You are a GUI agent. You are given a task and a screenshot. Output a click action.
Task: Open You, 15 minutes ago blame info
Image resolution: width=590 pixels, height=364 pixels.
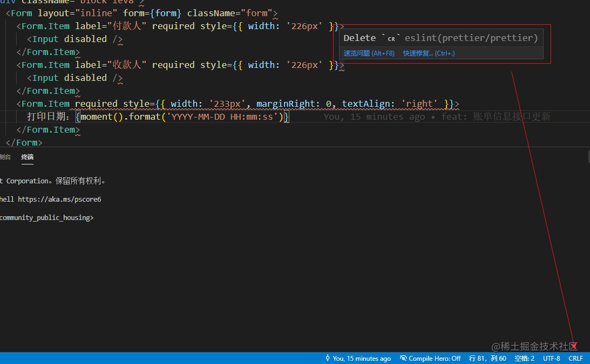click(x=358, y=359)
